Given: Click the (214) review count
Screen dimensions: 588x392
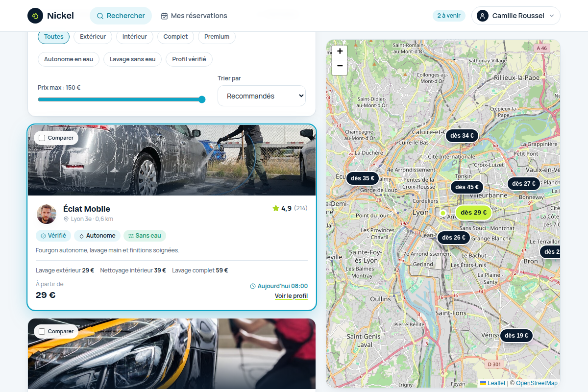Looking at the screenshot, I should tap(301, 208).
